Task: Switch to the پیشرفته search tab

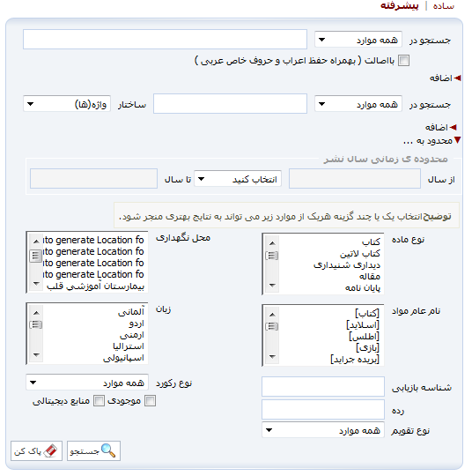Action: 400,6
